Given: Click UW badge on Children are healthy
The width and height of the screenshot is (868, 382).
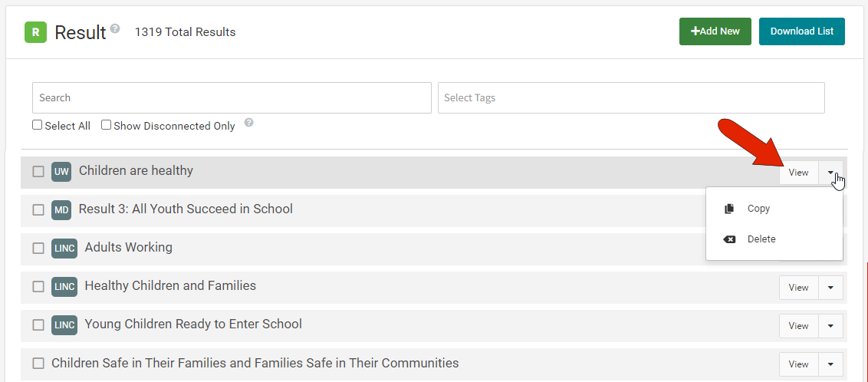Looking at the screenshot, I should (61, 172).
